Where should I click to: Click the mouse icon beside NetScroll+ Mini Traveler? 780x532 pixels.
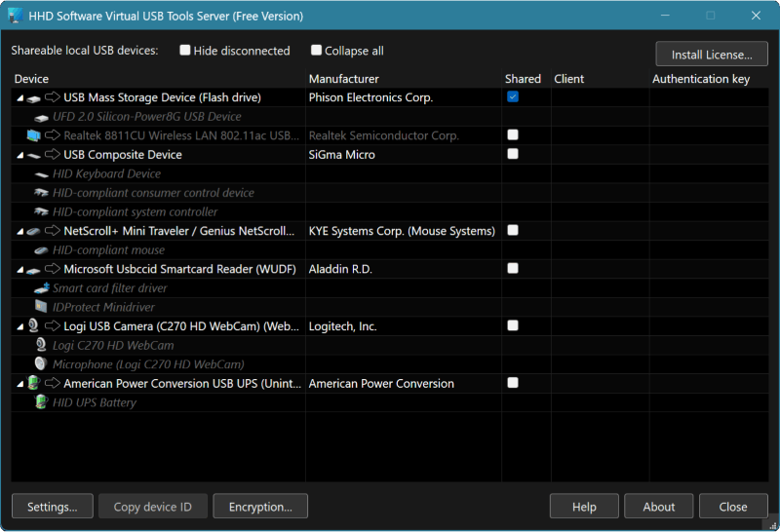tap(33, 231)
